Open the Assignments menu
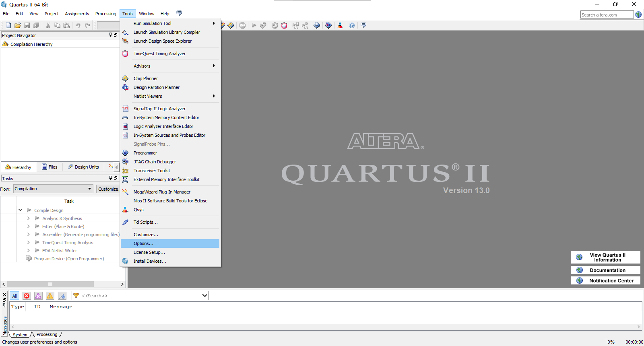 (77, 14)
